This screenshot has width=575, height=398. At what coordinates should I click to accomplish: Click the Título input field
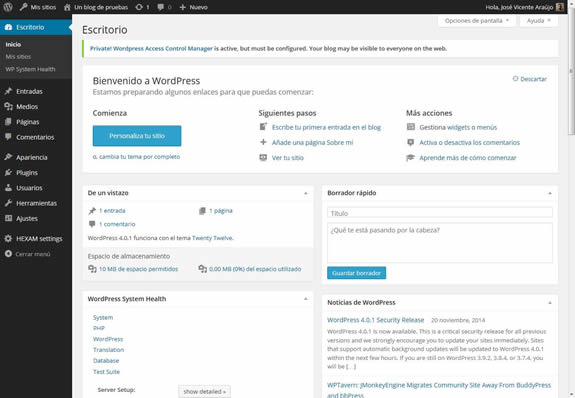440,213
